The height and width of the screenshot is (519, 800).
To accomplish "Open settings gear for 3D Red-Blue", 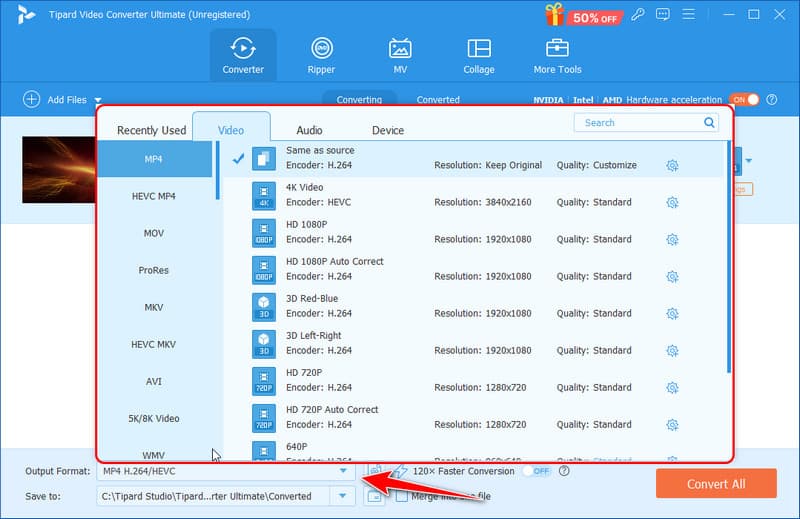I will coord(672,313).
